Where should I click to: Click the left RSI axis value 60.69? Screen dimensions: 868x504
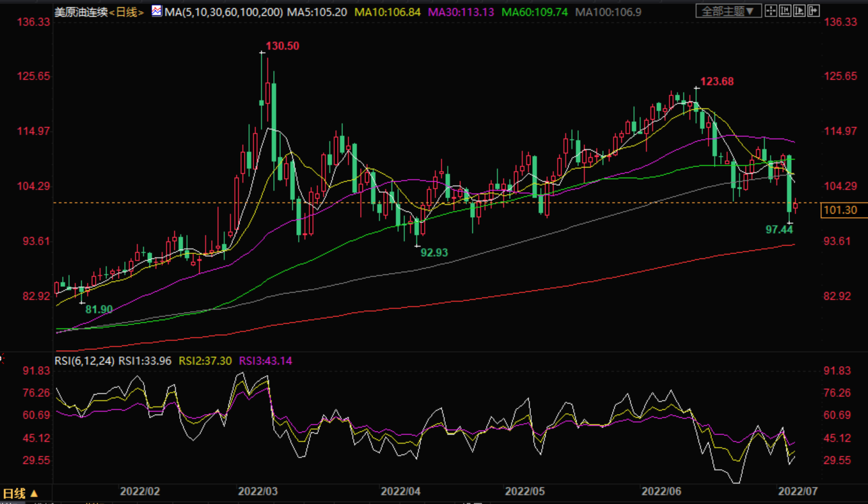click(x=37, y=415)
